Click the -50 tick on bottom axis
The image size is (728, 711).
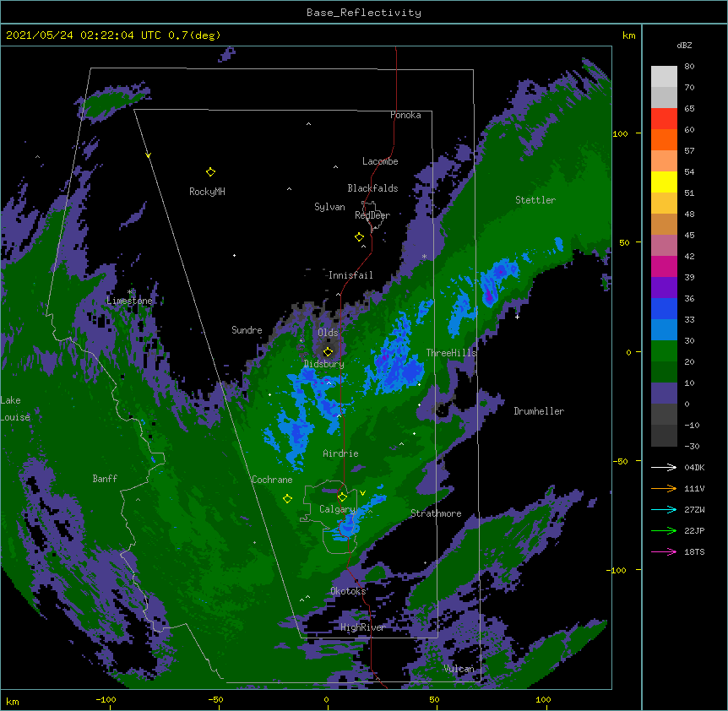(215, 699)
